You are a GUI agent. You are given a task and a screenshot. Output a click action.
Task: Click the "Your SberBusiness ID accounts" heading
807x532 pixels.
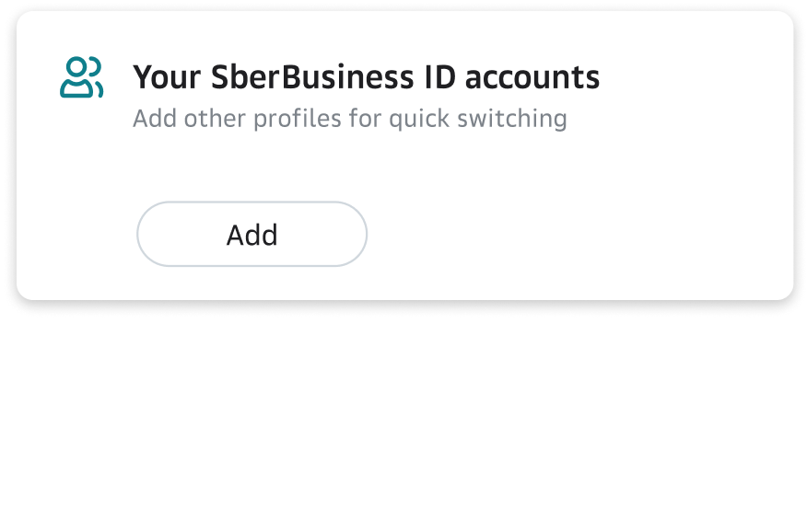[x=366, y=77]
